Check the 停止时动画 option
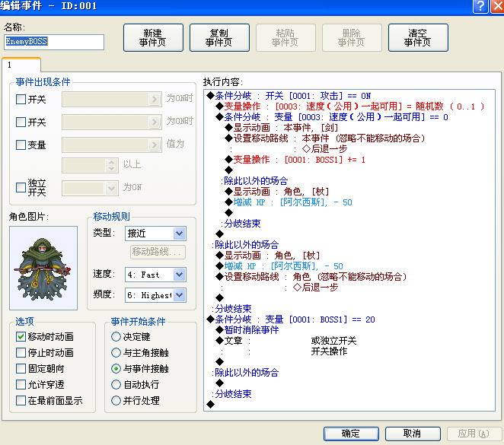 click(x=21, y=352)
